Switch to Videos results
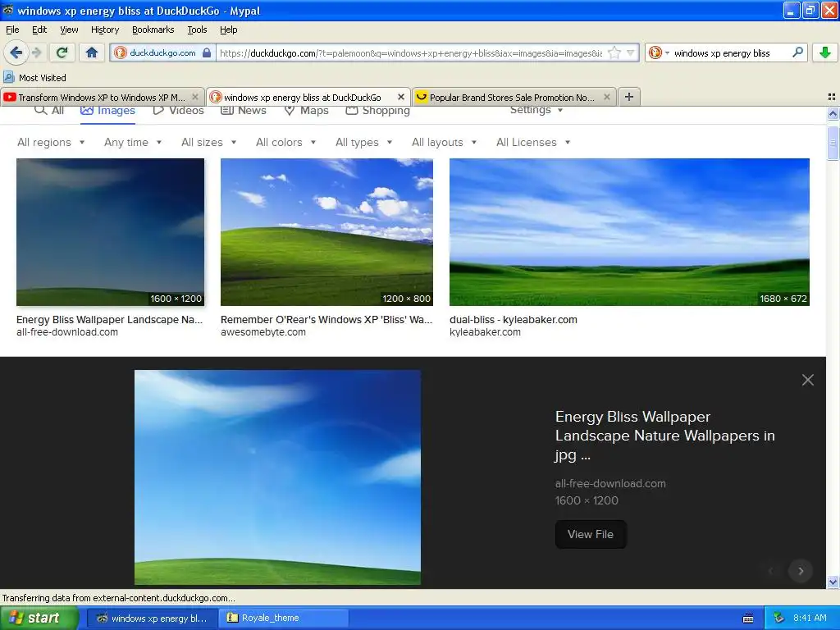Image resolution: width=840 pixels, height=630 pixels. 178,111
